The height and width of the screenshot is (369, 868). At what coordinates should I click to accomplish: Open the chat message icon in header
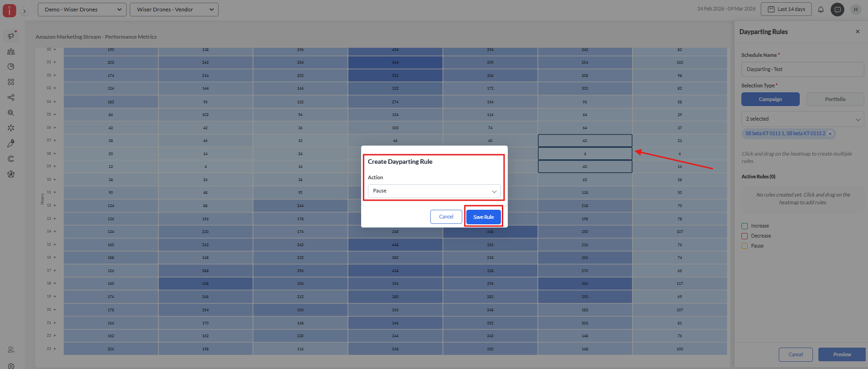tap(837, 10)
